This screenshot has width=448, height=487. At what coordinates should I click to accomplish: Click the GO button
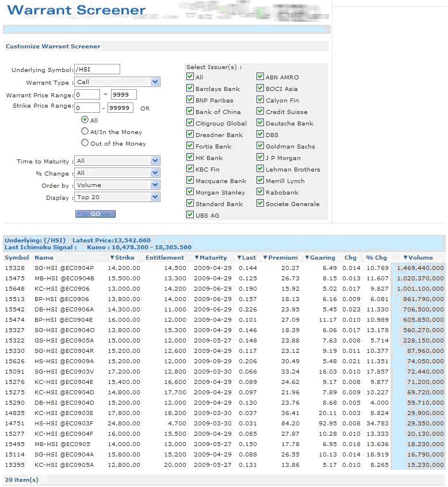point(95,214)
